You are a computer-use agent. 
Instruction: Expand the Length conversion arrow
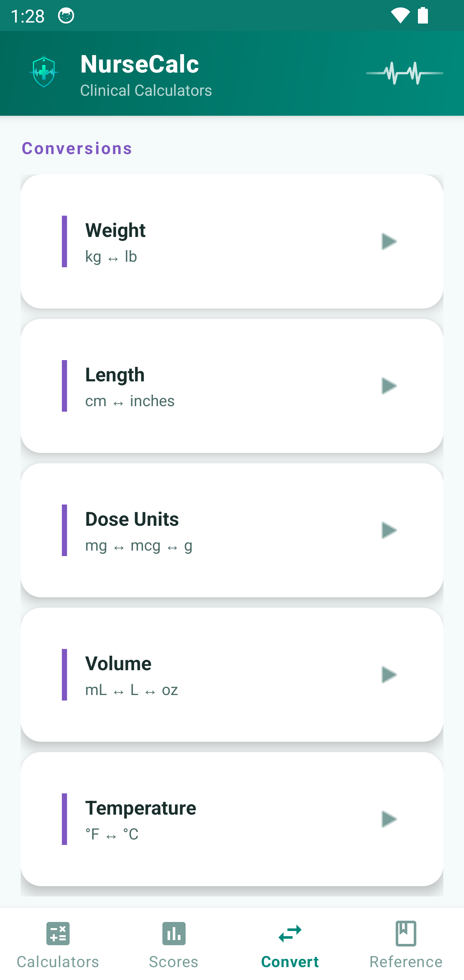(388, 386)
